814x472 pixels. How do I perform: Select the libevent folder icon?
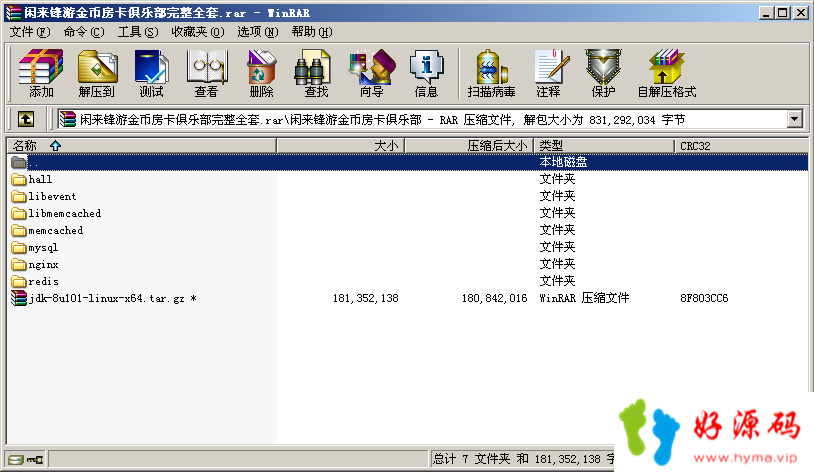pyautogui.click(x=19, y=197)
